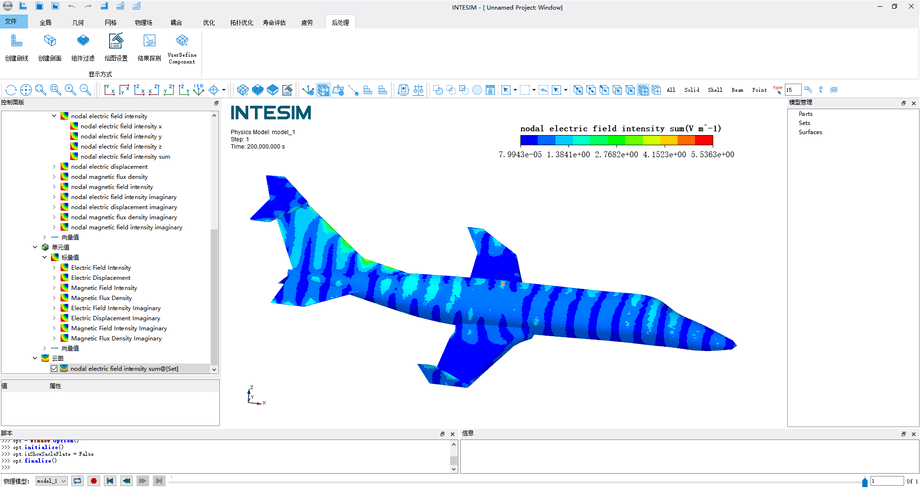This screenshot has width=920, height=490.
Task: Click the timeline slider handle
Action: [x=865, y=481]
